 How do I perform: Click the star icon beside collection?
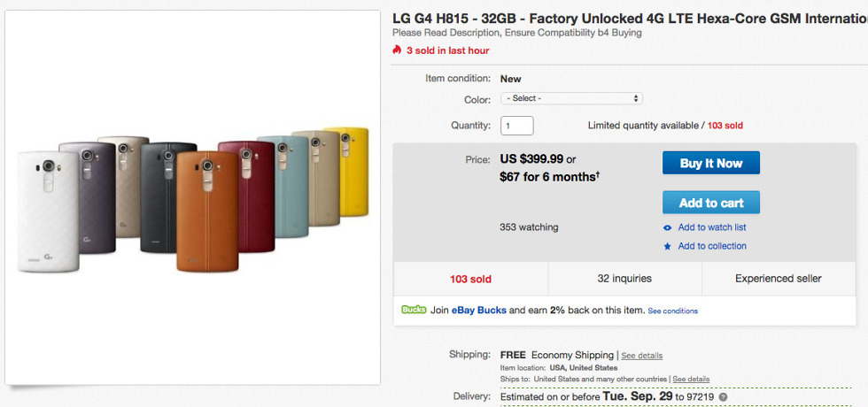coord(668,246)
